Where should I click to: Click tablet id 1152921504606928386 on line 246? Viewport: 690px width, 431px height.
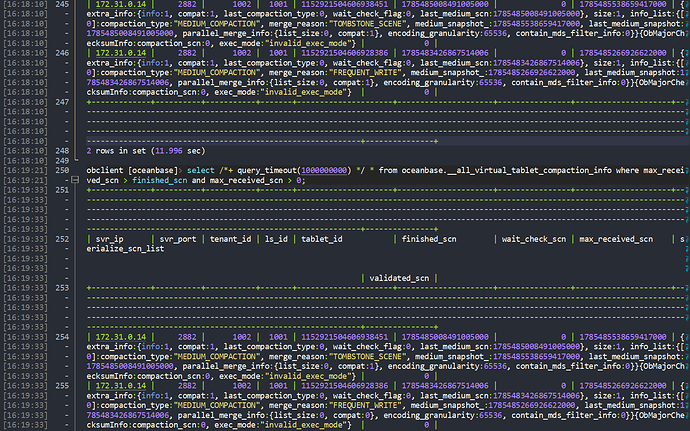tap(345, 53)
